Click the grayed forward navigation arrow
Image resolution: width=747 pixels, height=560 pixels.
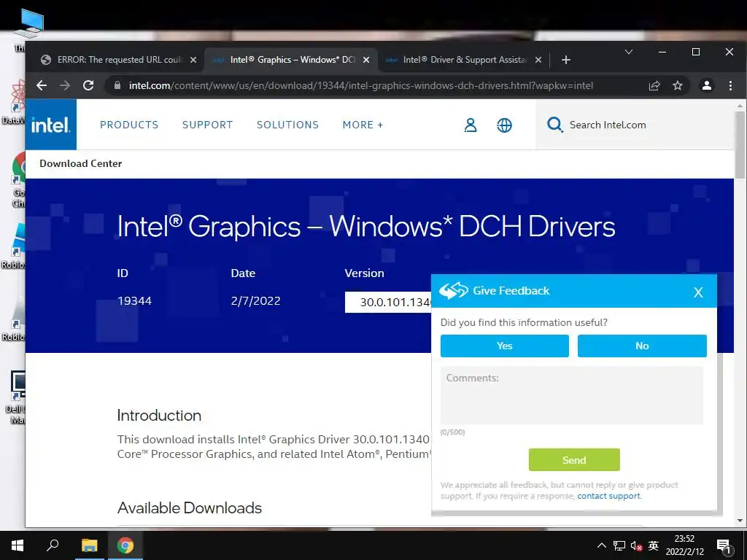coord(65,86)
